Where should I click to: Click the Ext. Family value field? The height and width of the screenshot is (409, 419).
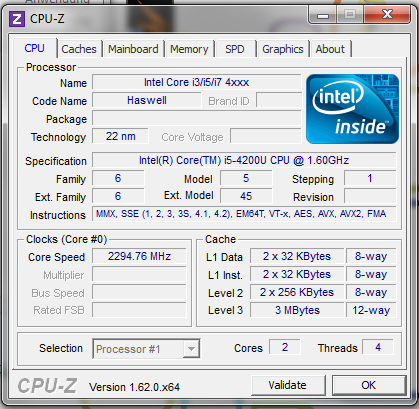[118, 196]
